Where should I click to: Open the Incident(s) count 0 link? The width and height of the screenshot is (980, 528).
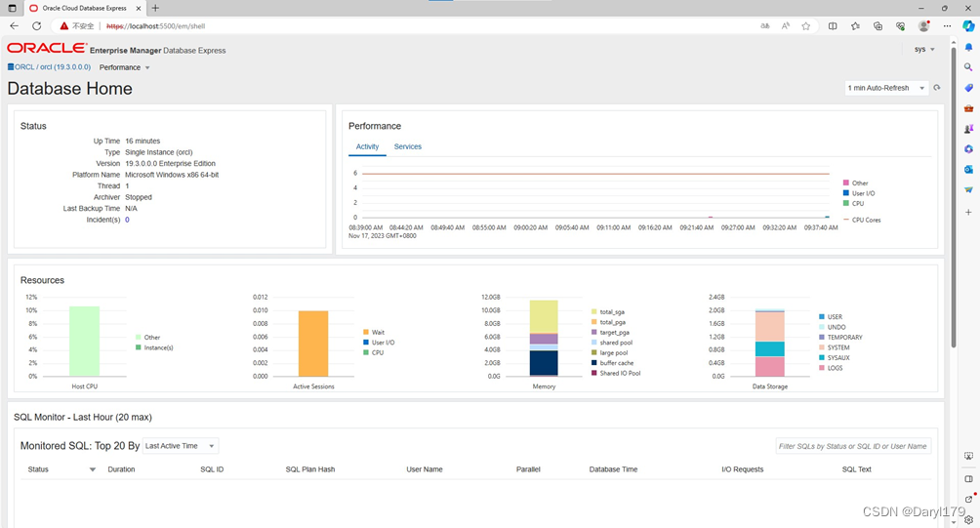tap(128, 220)
